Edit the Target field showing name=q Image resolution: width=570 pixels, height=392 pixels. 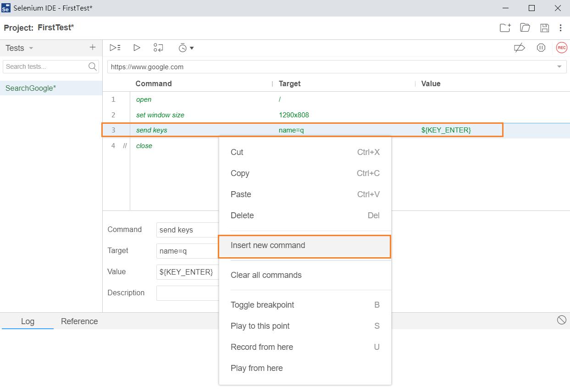tap(188, 251)
